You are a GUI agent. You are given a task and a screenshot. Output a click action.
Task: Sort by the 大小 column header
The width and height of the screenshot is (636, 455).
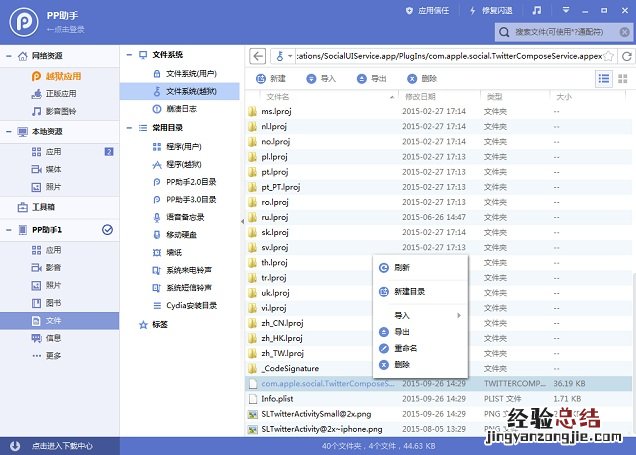pyautogui.click(x=564, y=97)
